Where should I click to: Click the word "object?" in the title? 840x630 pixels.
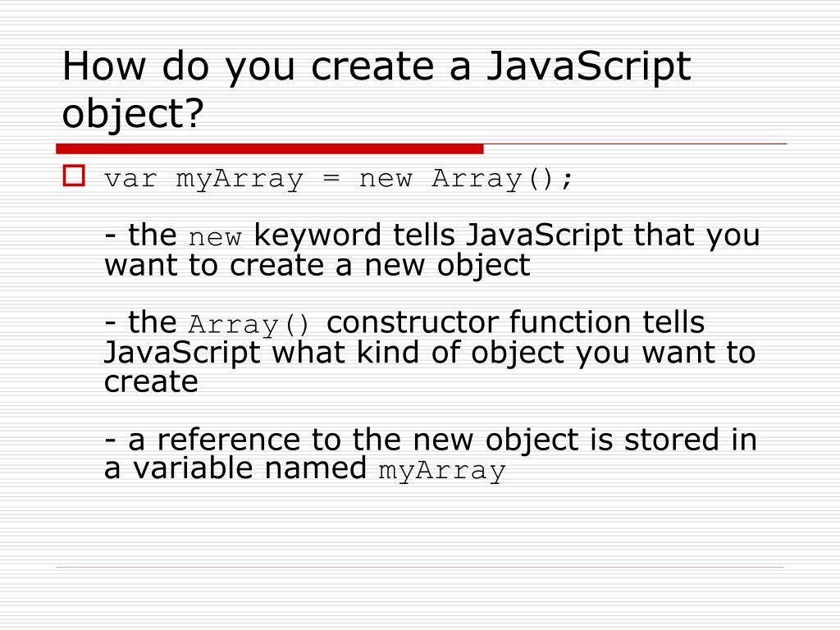(x=132, y=115)
